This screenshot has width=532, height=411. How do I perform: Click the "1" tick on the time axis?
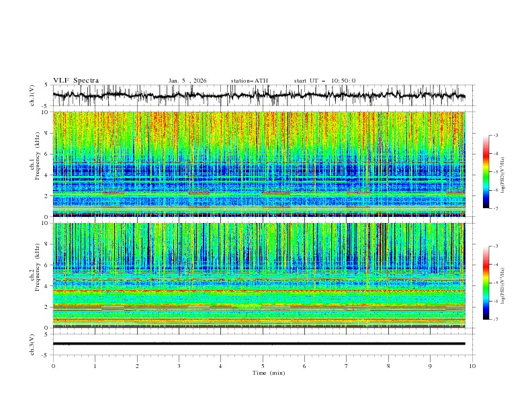coord(95,366)
